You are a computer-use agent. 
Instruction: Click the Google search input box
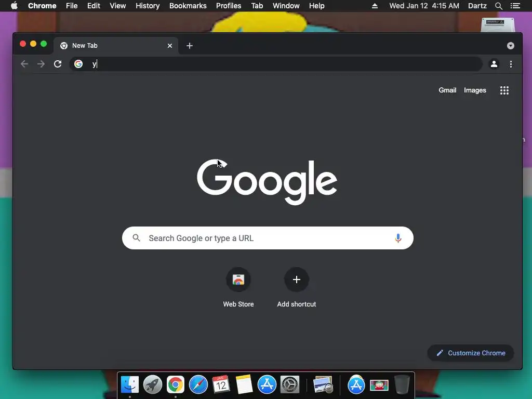[x=268, y=238]
